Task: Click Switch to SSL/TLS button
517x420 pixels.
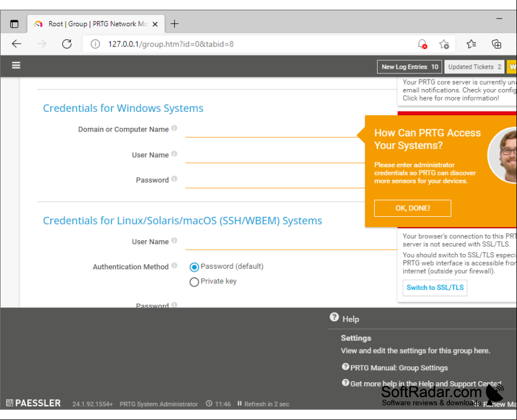Action: click(435, 288)
